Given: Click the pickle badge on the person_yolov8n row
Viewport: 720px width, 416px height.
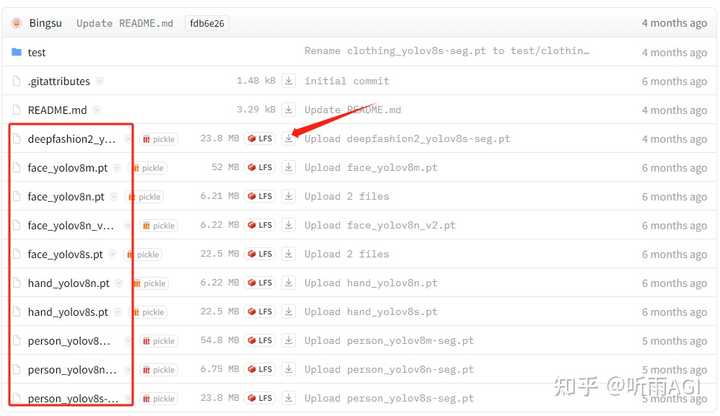Looking at the screenshot, I should point(159,370).
